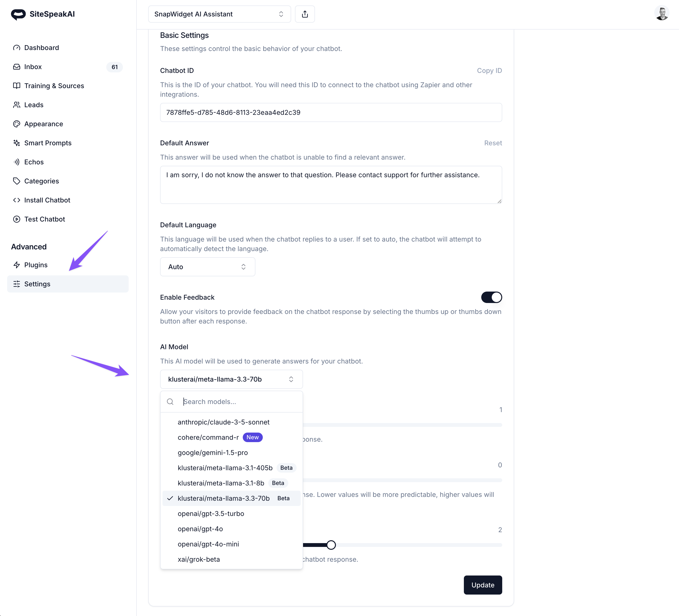Open the SnapWidget AI Assistant chatbot selector
Viewport: 679px width, 616px height.
[219, 14]
